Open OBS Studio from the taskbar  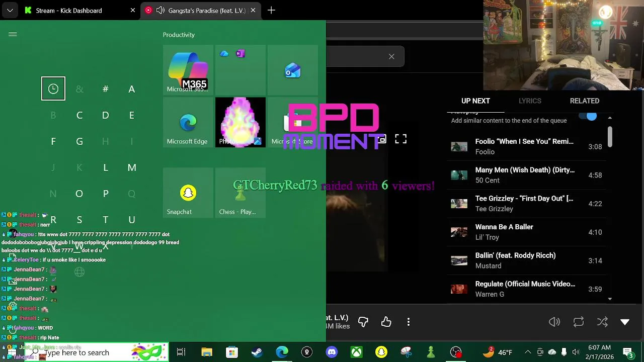pos(456,352)
